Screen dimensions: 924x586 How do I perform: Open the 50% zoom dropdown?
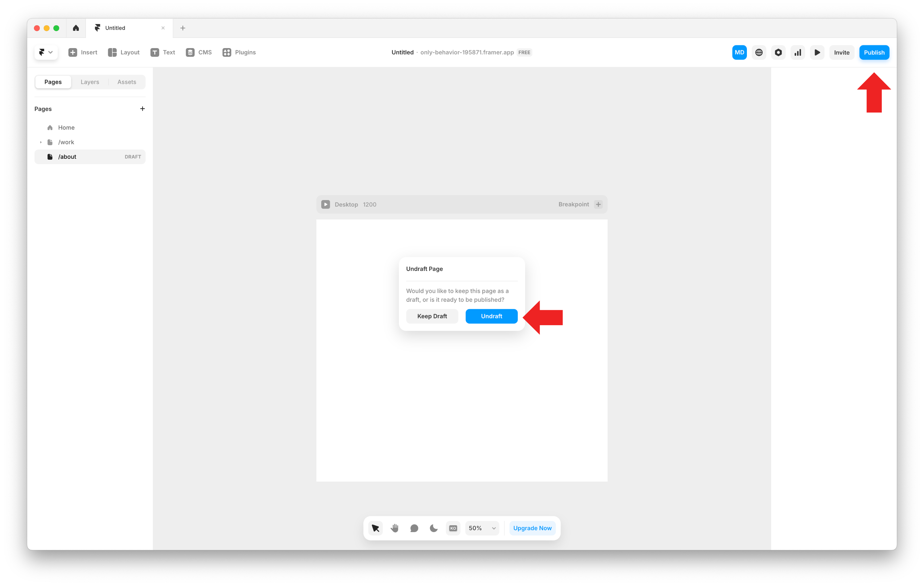point(482,528)
